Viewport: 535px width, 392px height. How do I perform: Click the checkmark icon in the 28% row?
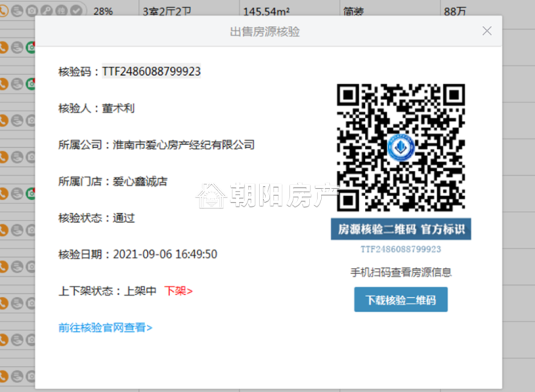click(77, 11)
